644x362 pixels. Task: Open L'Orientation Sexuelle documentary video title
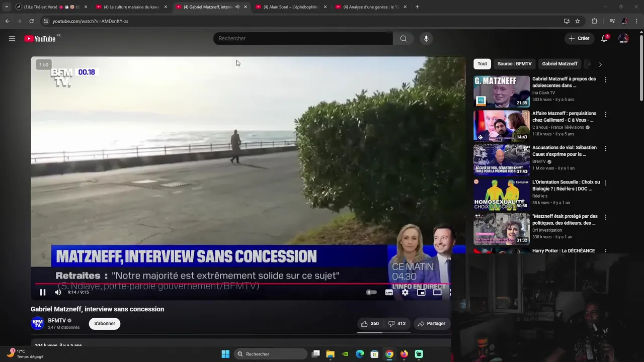(x=566, y=186)
